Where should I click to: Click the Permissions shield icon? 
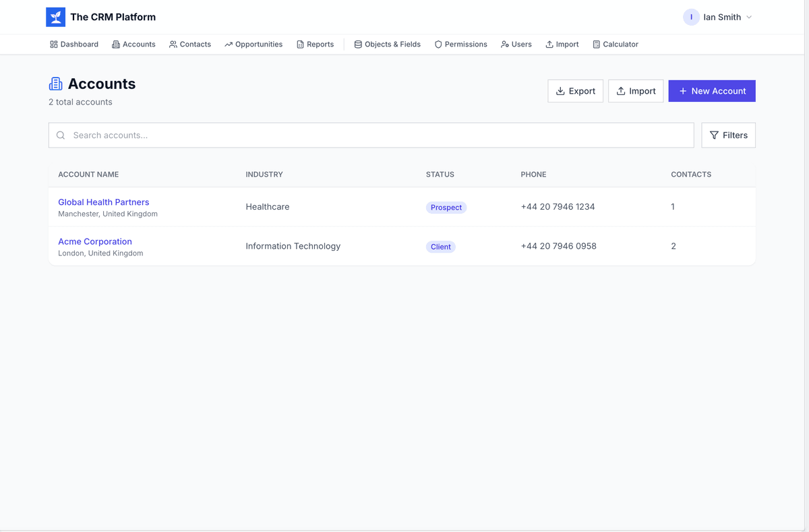pos(438,45)
